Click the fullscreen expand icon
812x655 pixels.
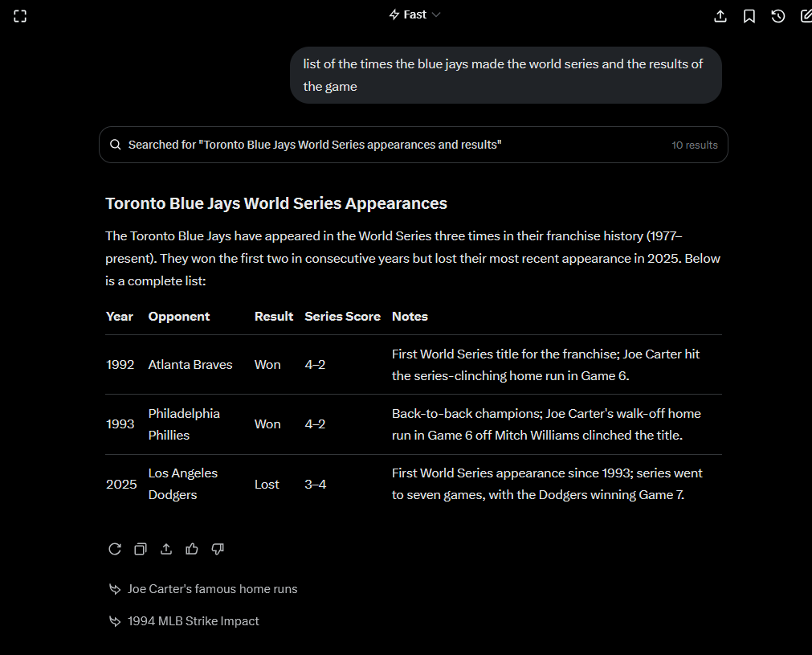click(x=20, y=16)
